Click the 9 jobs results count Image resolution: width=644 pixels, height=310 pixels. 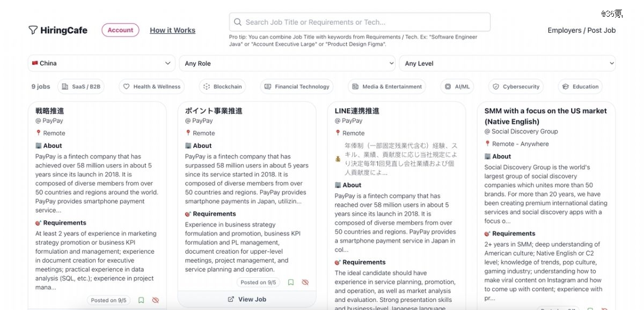[41, 86]
